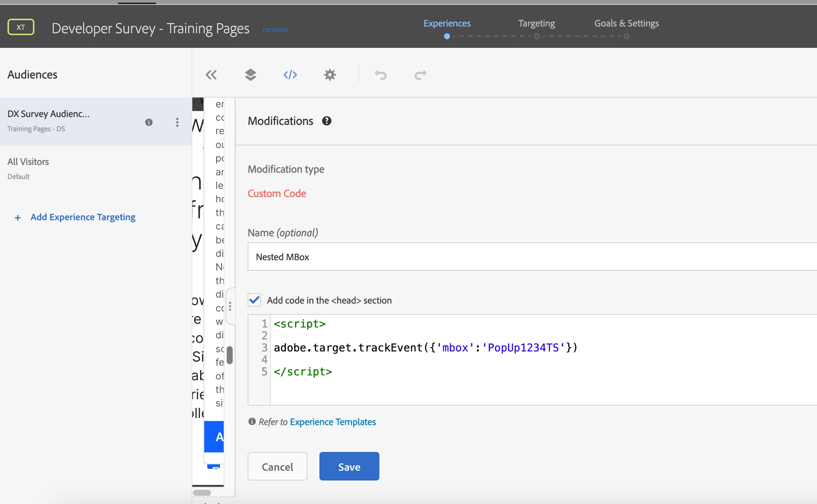Screen dimensions: 817x504
Task: Go to the Targeting step
Action: [536, 24]
